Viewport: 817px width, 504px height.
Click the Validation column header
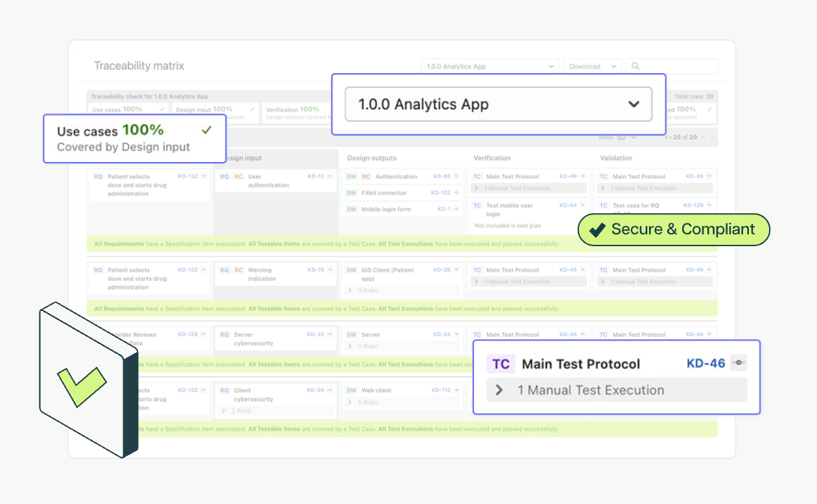click(x=616, y=158)
